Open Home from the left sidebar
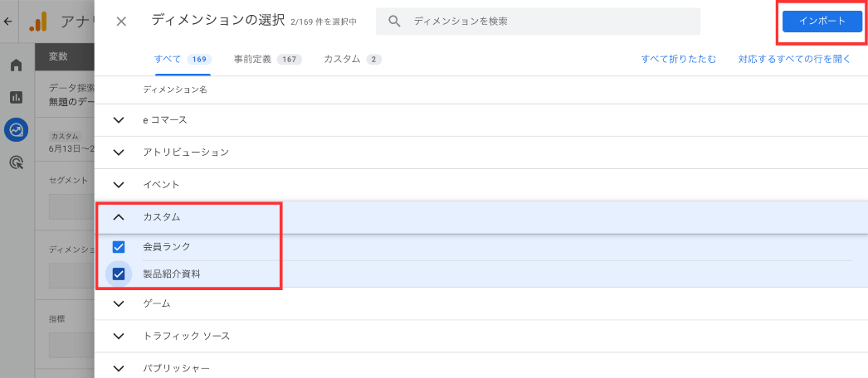 tap(17, 65)
